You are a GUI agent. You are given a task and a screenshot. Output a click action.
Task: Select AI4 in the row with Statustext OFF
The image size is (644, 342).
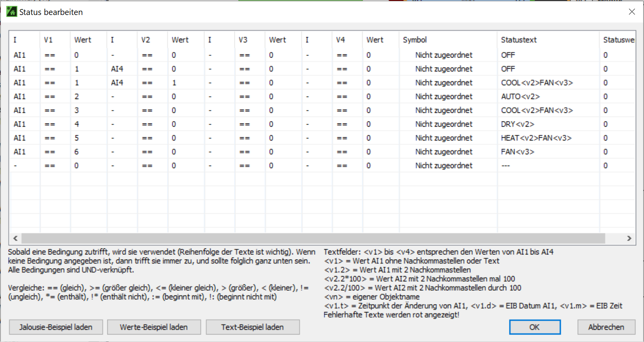[x=117, y=69]
